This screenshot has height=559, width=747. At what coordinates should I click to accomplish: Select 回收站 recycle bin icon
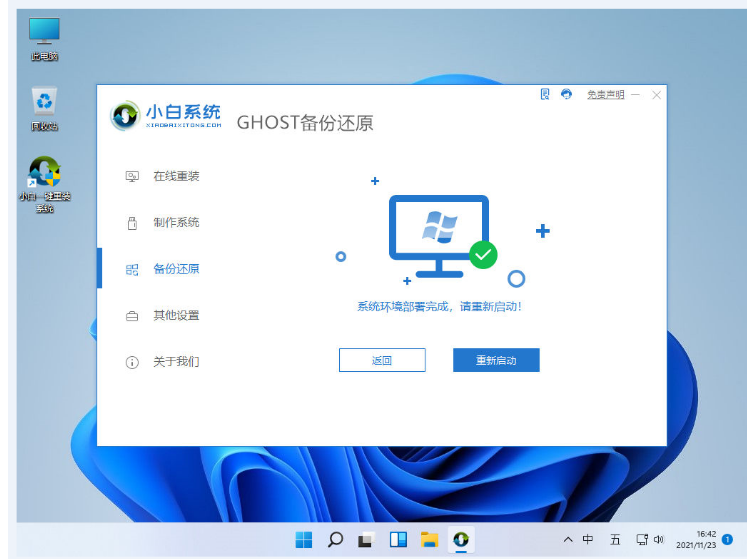pos(44,109)
